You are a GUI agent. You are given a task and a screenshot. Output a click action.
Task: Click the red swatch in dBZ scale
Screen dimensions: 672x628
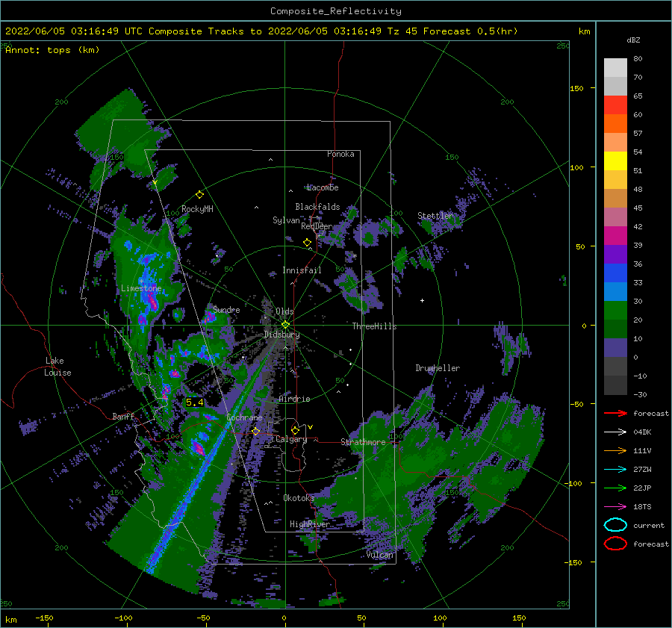click(615, 105)
